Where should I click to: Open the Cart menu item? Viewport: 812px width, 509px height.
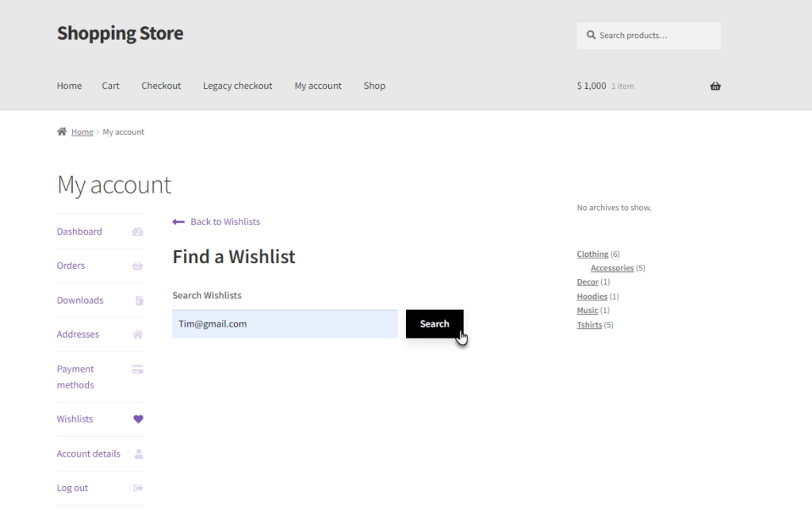tap(110, 86)
